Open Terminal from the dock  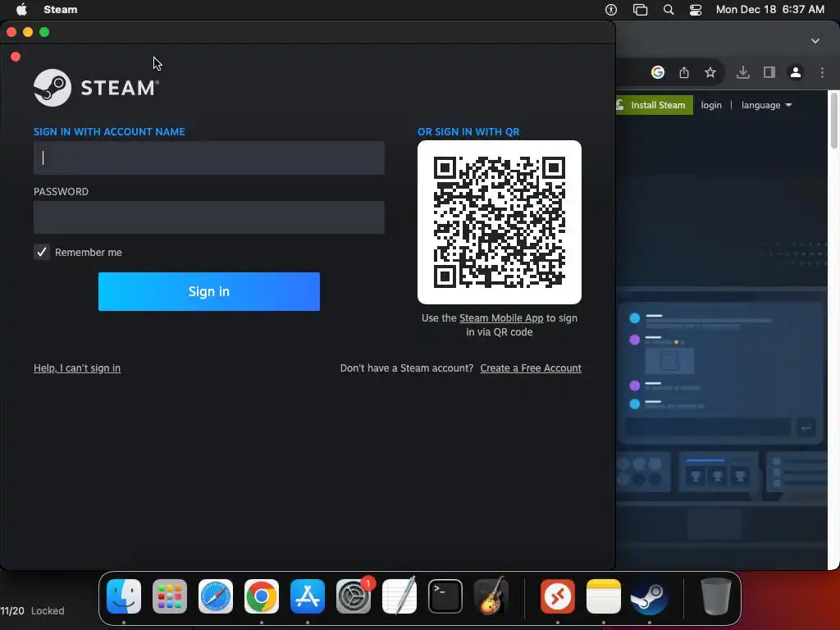(445, 596)
